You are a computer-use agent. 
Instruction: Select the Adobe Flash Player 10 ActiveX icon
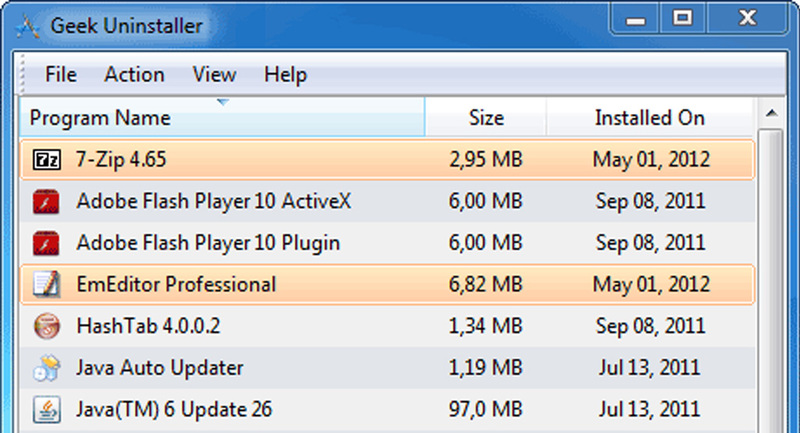click(45, 201)
